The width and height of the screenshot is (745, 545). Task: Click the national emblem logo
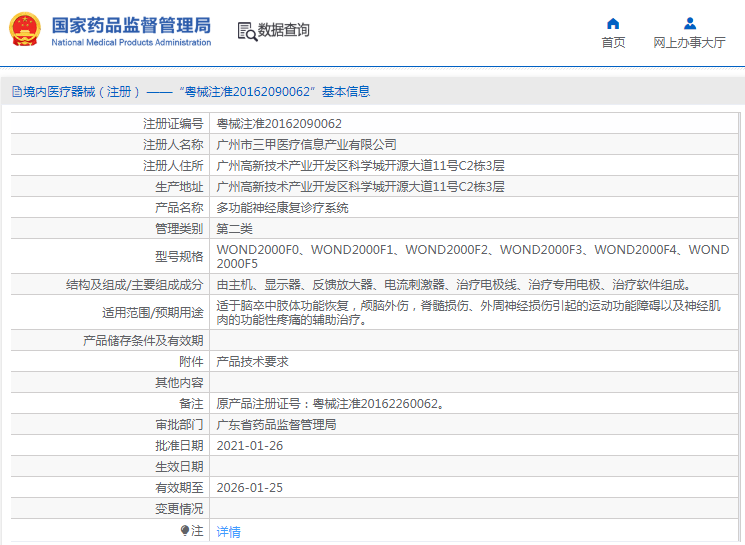coord(25,30)
